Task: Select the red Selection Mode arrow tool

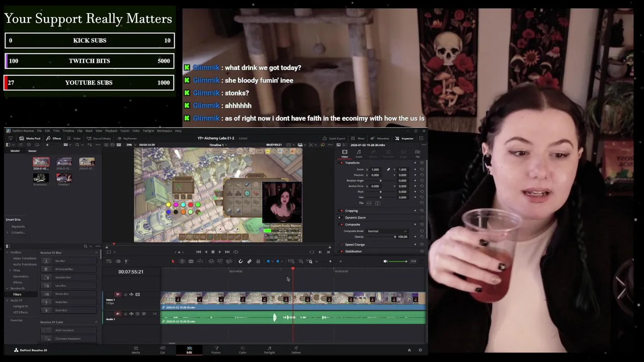Action: tap(173, 261)
